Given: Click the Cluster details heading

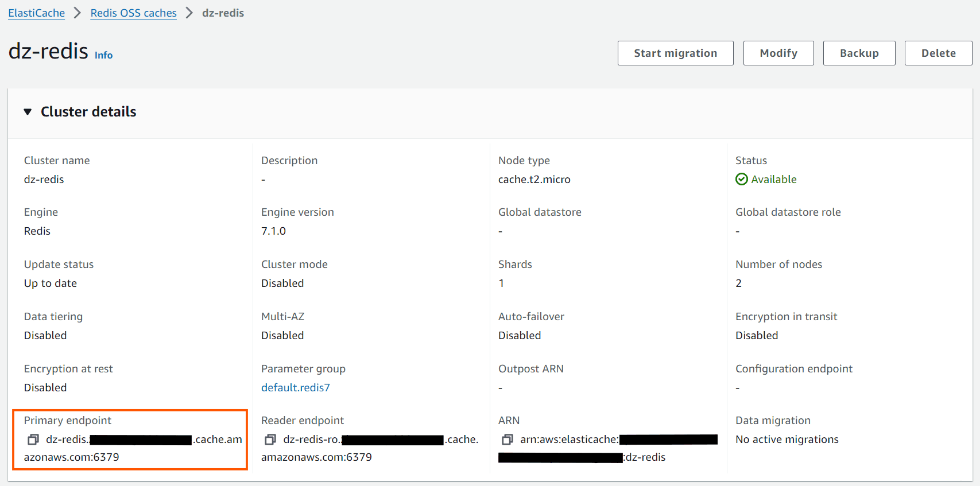Looking at the screenshot, I should (88, 112).
